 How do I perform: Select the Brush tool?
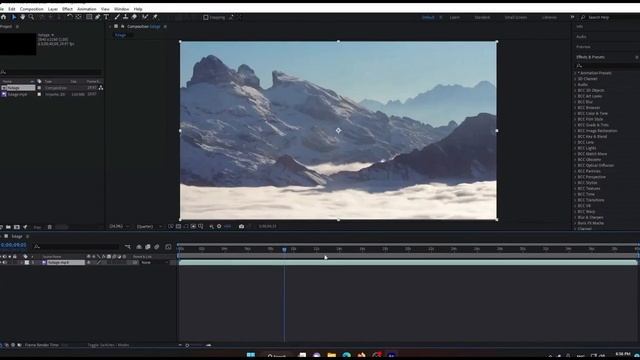(x=117, y=17)
